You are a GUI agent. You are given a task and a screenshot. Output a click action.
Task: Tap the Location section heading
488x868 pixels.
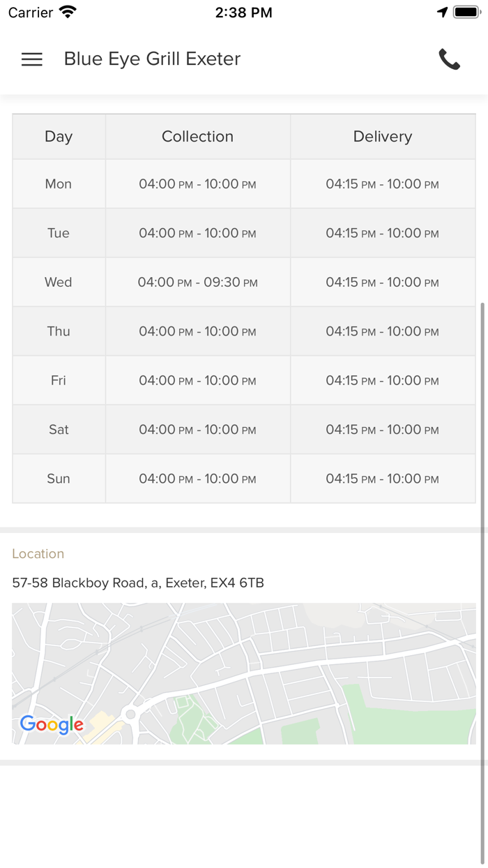click(x=38, y=554)
